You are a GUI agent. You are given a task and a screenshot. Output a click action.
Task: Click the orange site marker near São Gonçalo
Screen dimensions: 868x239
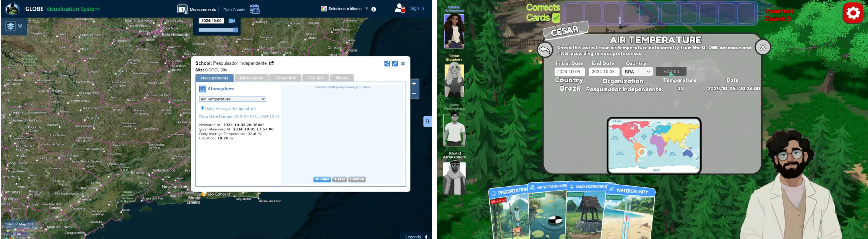pyautogui.click(x=204, y=194)
